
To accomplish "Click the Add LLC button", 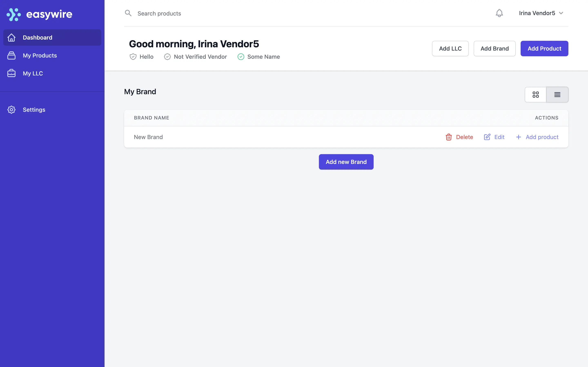I will [x=450, y=48].
